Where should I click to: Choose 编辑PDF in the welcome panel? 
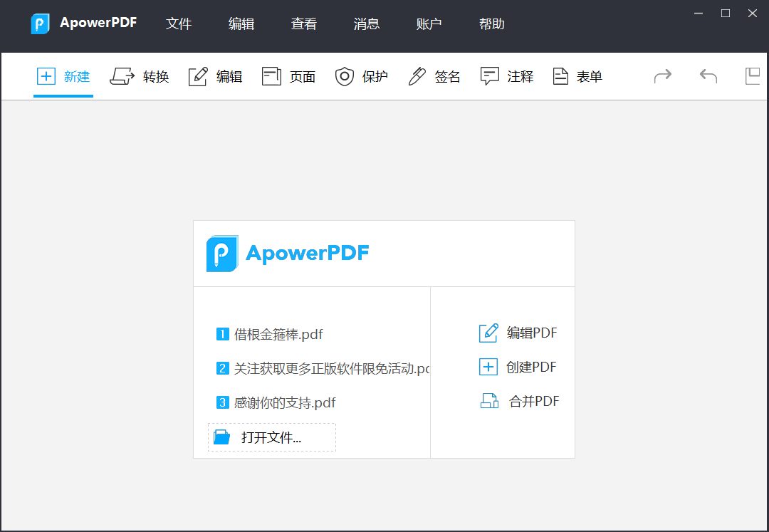[518, 333]
